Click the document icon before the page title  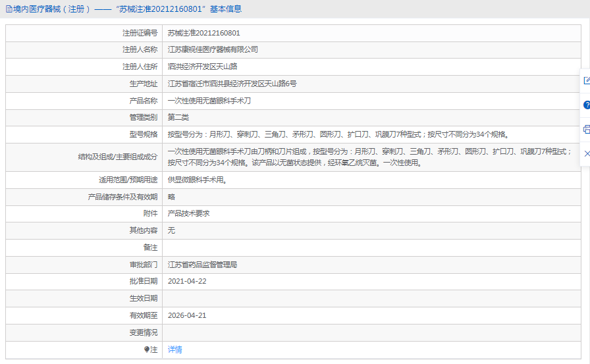click(8, 9)
